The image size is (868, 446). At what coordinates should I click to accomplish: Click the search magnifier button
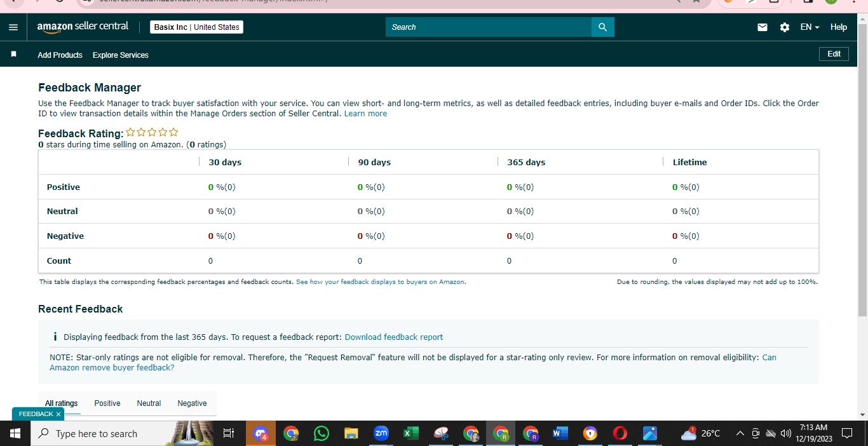pyautogui.click(x=603, y=27)
